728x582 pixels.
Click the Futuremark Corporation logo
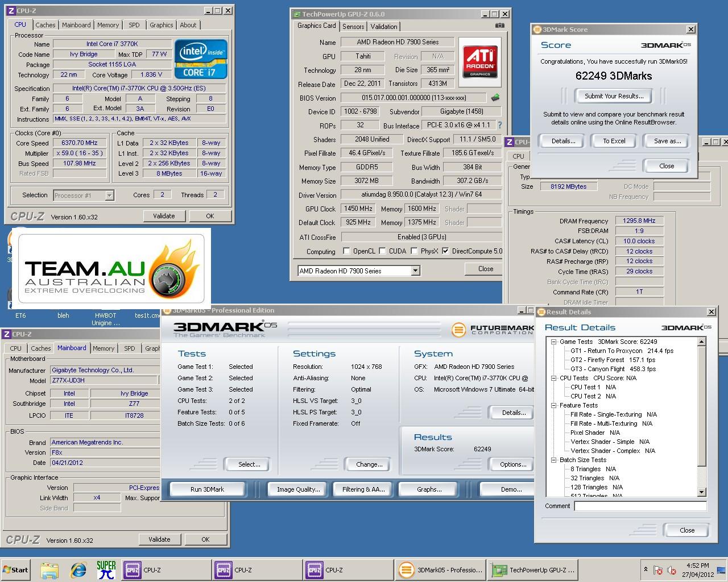tap(493, 329)
